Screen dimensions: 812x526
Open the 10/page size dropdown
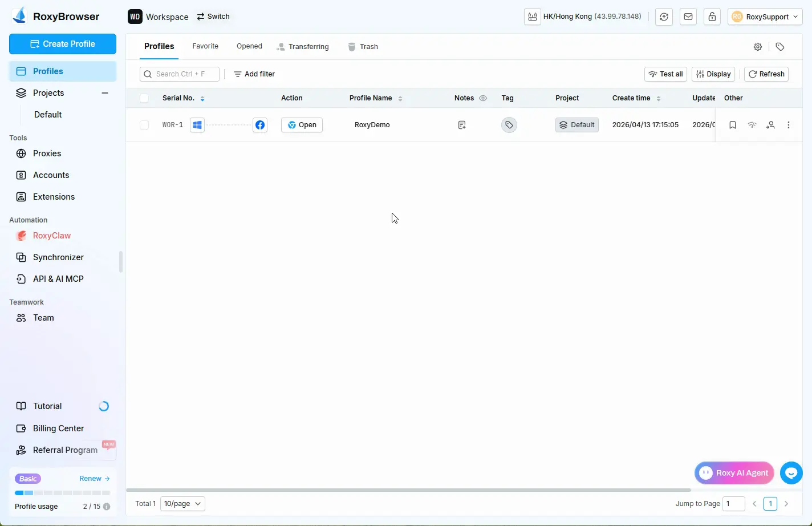pyautogui.click(x=182, y=504)
